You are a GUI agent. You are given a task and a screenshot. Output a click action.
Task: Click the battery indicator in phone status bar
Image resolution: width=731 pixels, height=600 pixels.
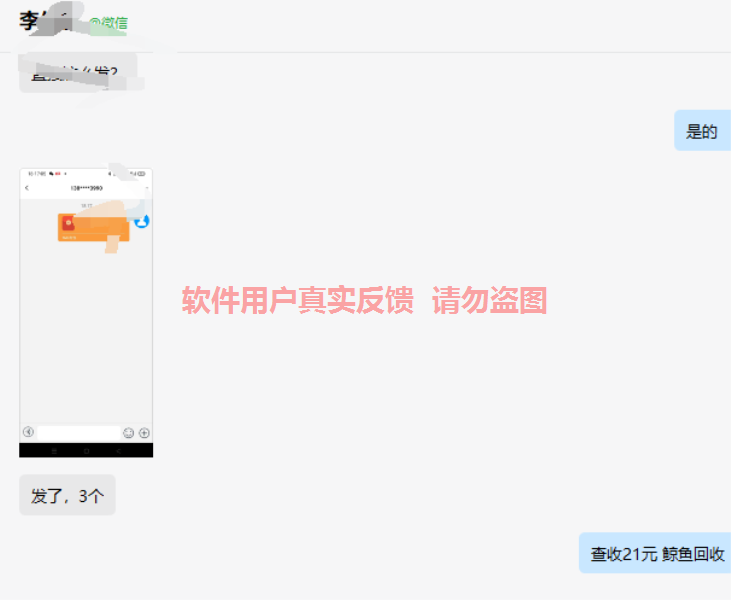pos(142,173)
